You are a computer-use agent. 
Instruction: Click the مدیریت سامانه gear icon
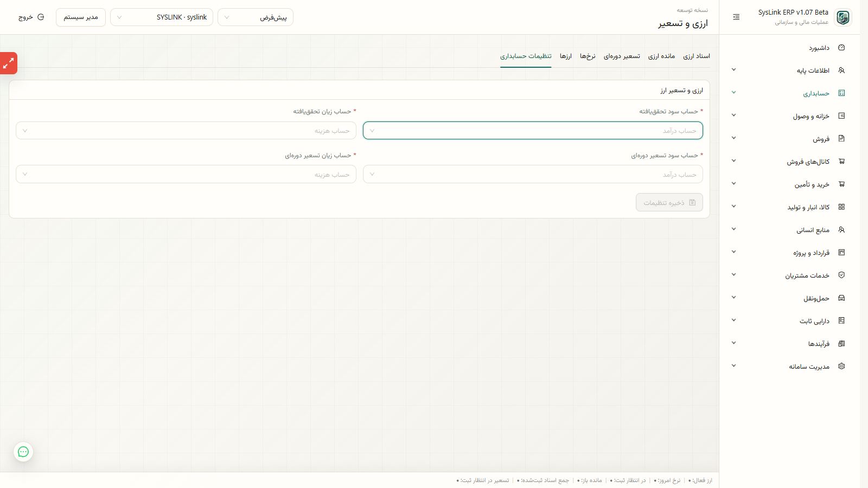point(841,367)
